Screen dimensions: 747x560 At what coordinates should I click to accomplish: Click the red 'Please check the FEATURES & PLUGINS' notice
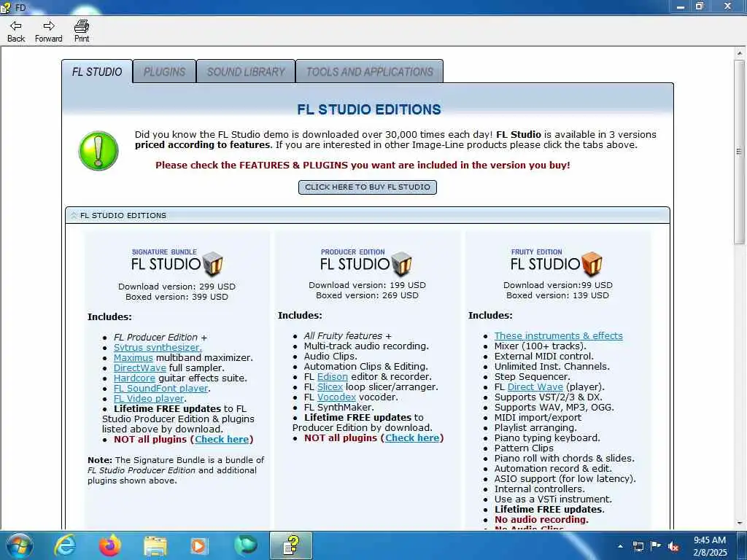tap(363, 166)
